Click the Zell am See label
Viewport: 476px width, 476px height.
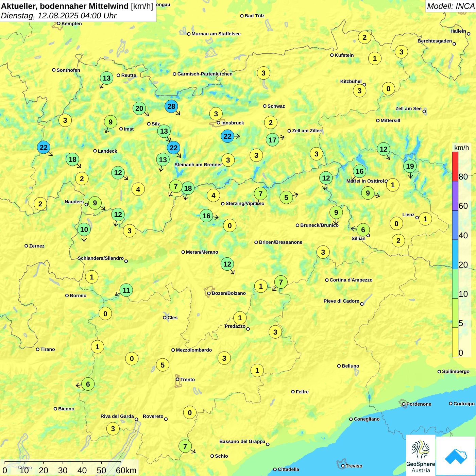[x=408, y=108]
